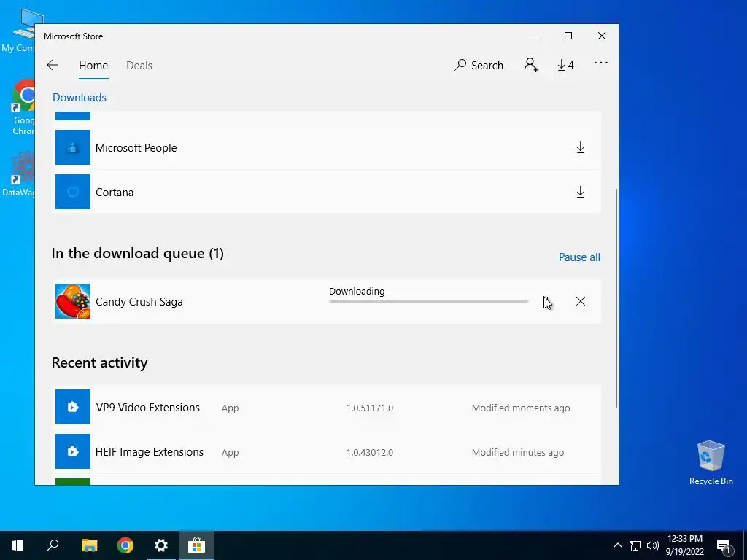Open downloads and updates indicator showing 4
The height and width of the screenshot is (560, 747).
pyautogui.click(x=565, y=65)
